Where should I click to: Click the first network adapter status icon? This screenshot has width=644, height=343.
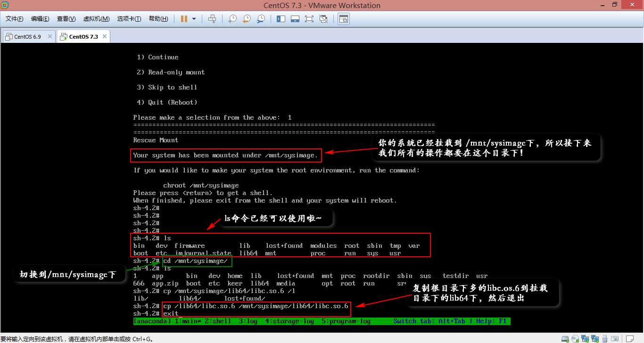click(x=584, y=339)
